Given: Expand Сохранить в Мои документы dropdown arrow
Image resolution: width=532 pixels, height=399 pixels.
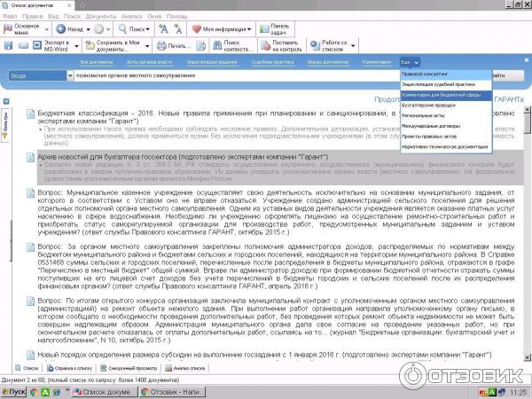Looking at the screenshot, I should [147, 46].
